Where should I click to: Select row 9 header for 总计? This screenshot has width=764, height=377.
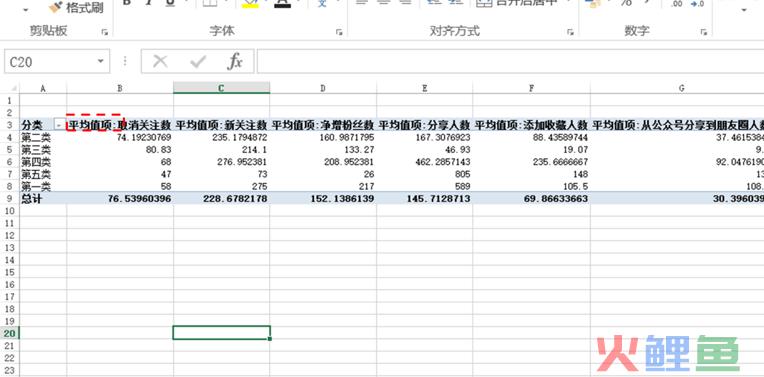(10, 198)
